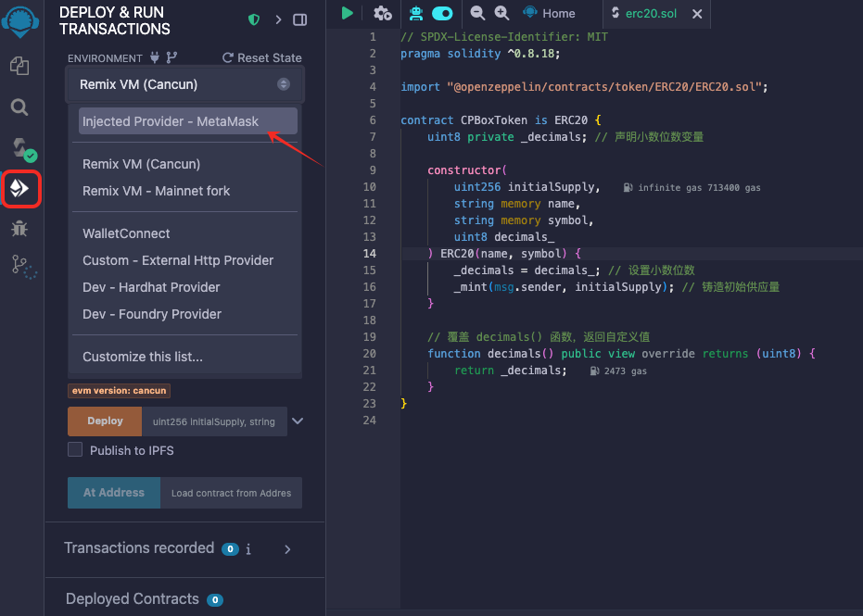
Task: Click the orange Deploy button
Action: (x=105, y=421)
